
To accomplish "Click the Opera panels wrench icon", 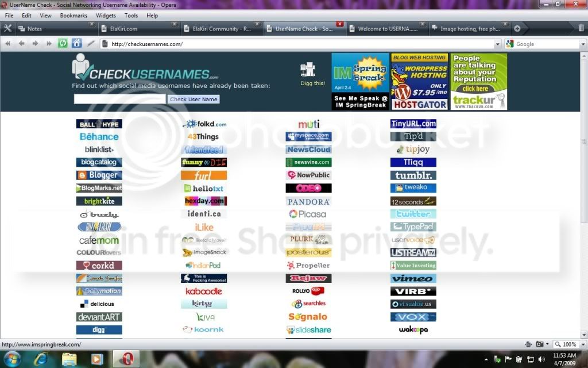I will [x=7, y=29].
